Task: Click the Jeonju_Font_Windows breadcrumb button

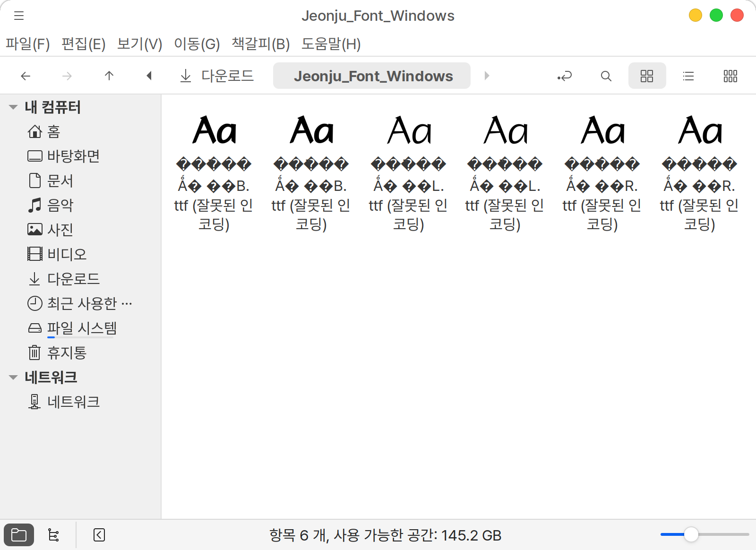Action: tap(372, 76)
